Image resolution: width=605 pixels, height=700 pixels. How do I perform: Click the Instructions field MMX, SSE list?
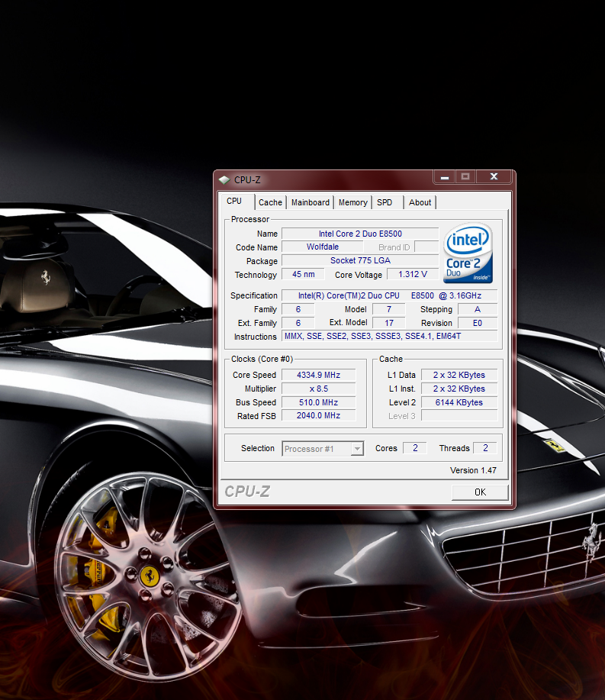390,336
